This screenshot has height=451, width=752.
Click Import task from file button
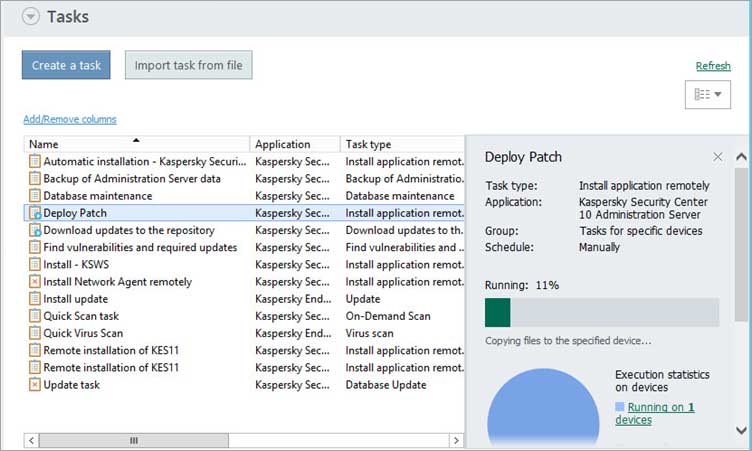188,65
